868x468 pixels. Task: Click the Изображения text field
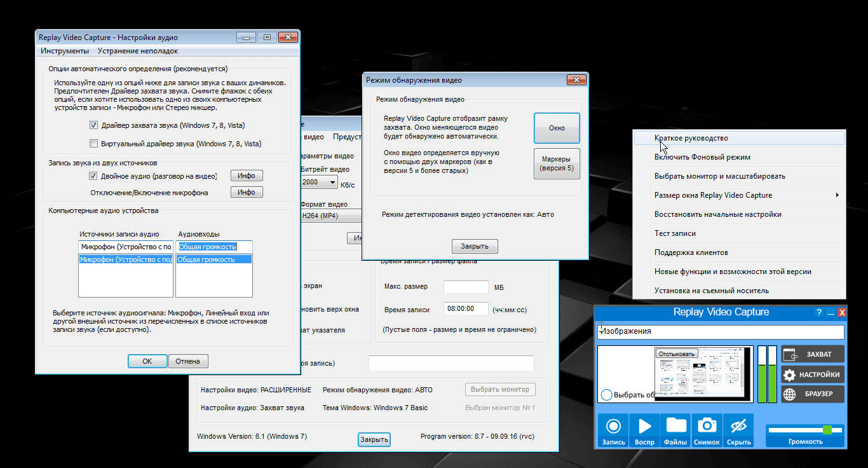721,332
